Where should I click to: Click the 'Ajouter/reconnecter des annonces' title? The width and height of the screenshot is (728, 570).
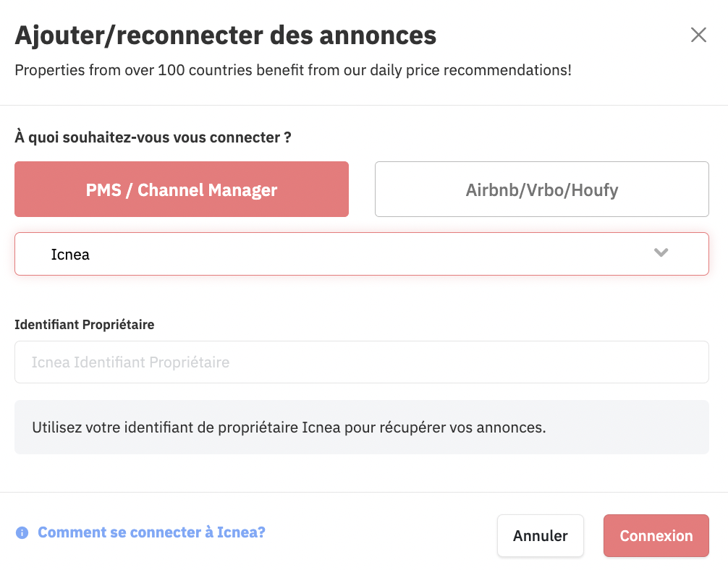pos(226,35)
